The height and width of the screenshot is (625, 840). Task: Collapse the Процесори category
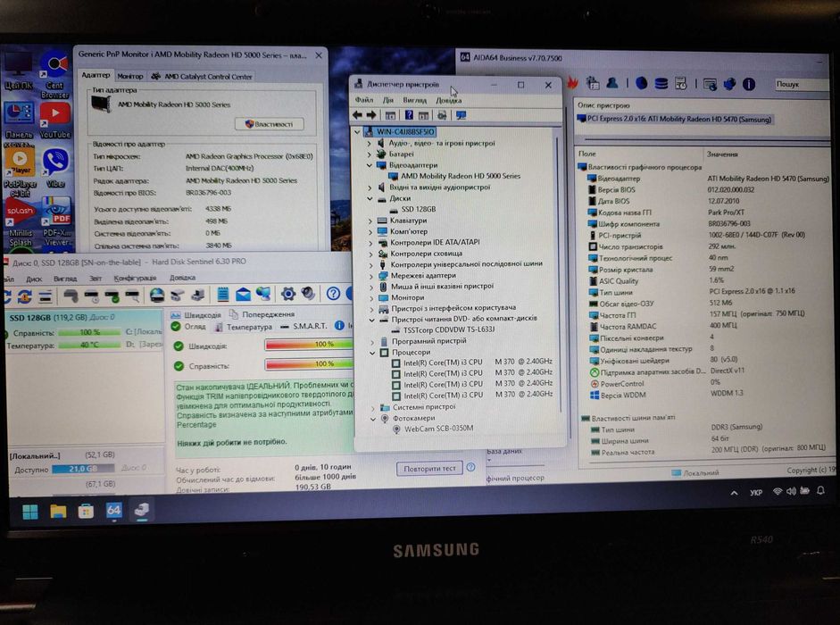[x=371, y=353]
